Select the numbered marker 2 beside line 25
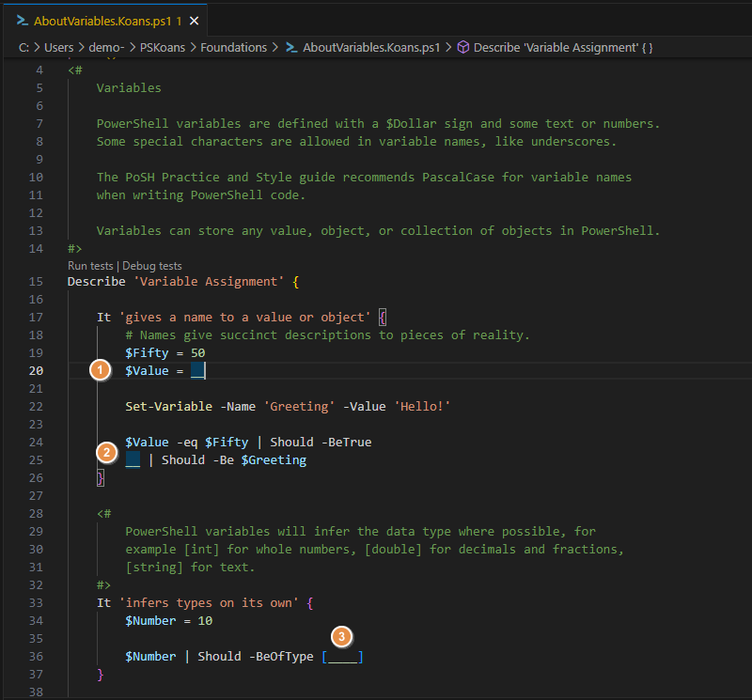The image size is (752, 700). pos(106,452)
